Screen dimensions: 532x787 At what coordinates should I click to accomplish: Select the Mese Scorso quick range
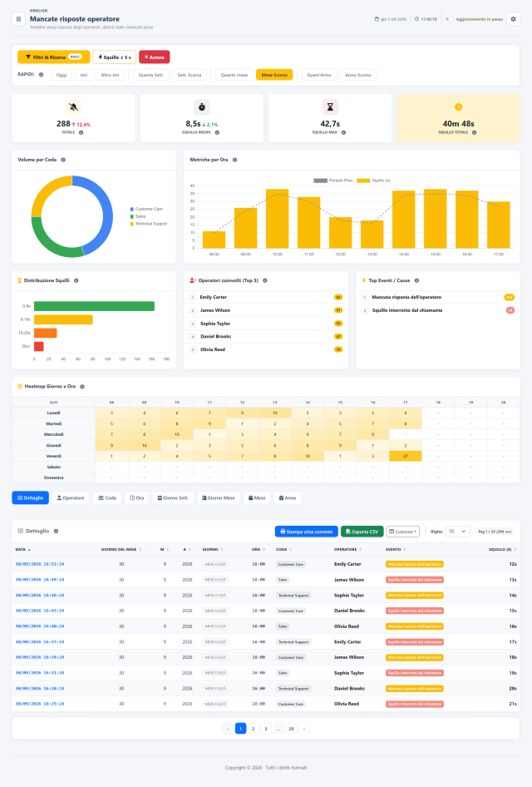(274, 75)
